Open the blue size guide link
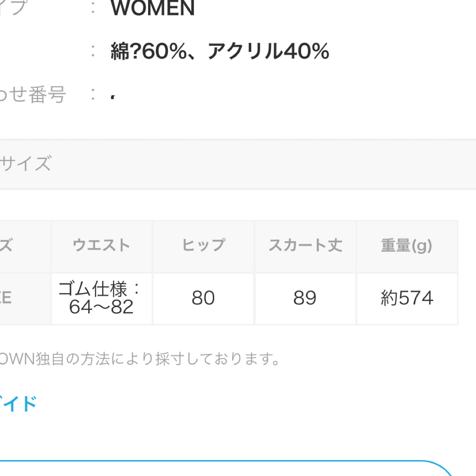476x476 pixels. click(18, 404)
